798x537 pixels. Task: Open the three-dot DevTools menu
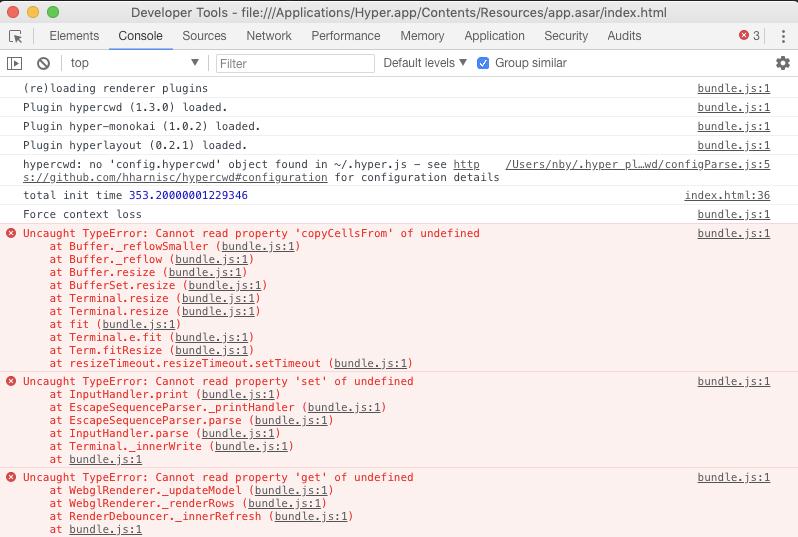pos(783,36)
